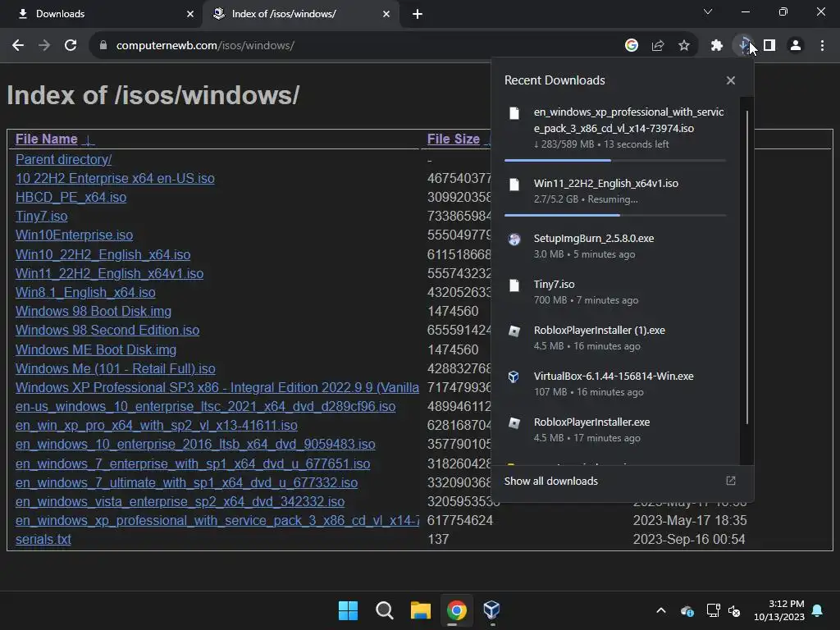Open the Extensions puzzle icon

point(717,46)
